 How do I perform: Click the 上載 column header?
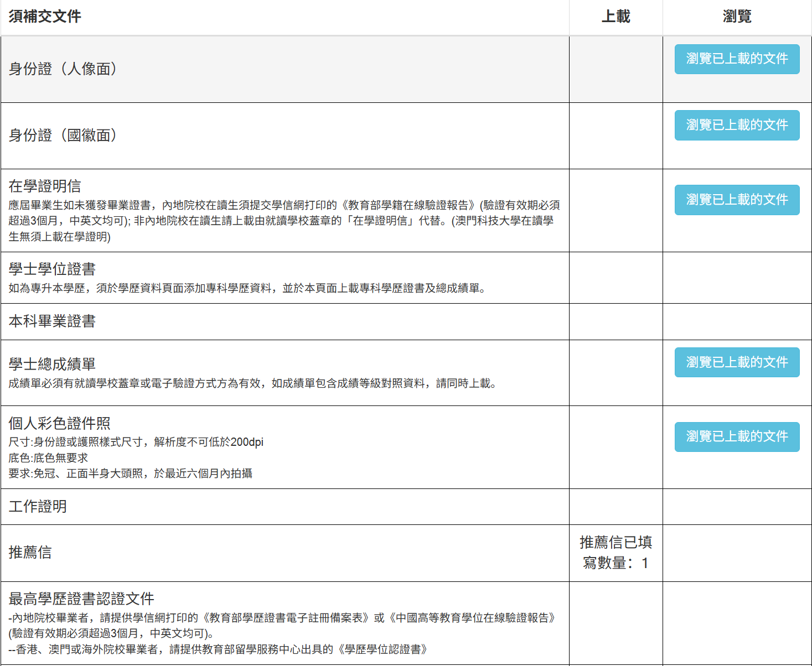(x=616, y=17)
